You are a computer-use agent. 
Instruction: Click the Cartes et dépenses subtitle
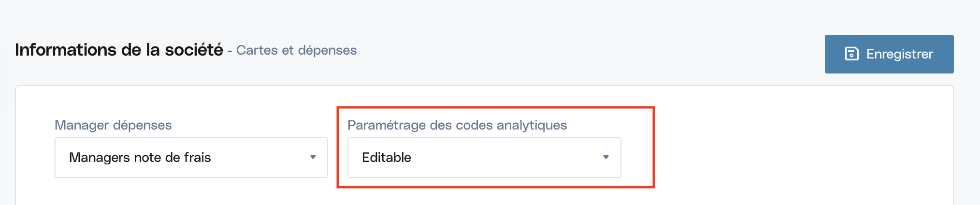pos(296,50)
